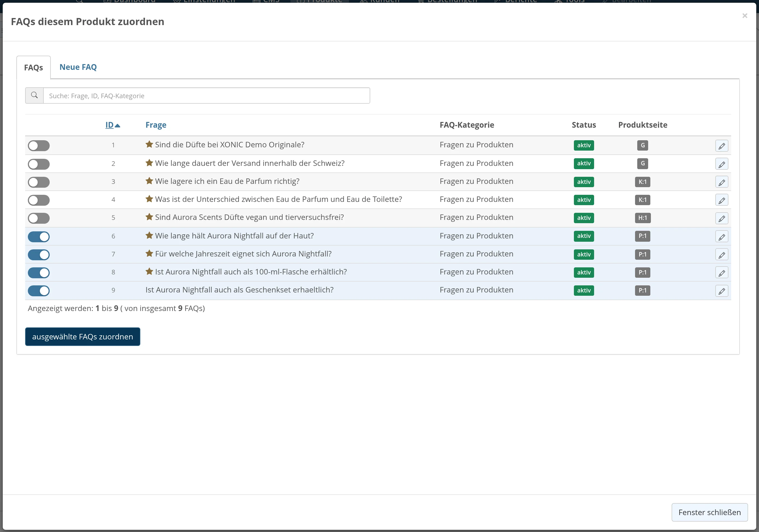Sort table by Frage column header

pyautogui.click(x=156, y=125)
